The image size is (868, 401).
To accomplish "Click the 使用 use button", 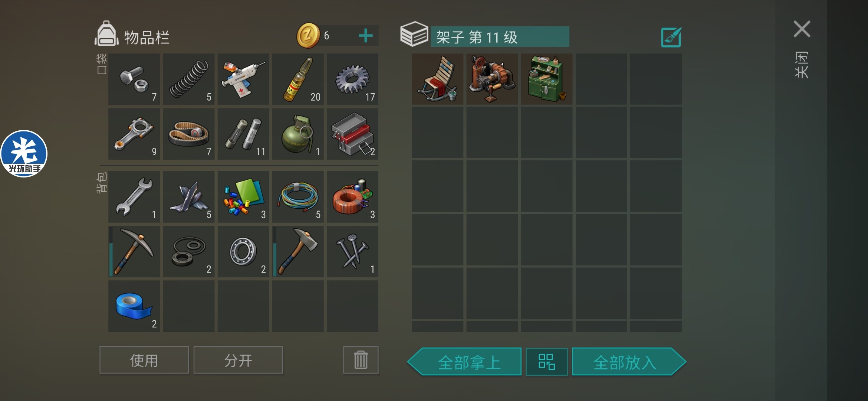I will (x=144, y=360).
